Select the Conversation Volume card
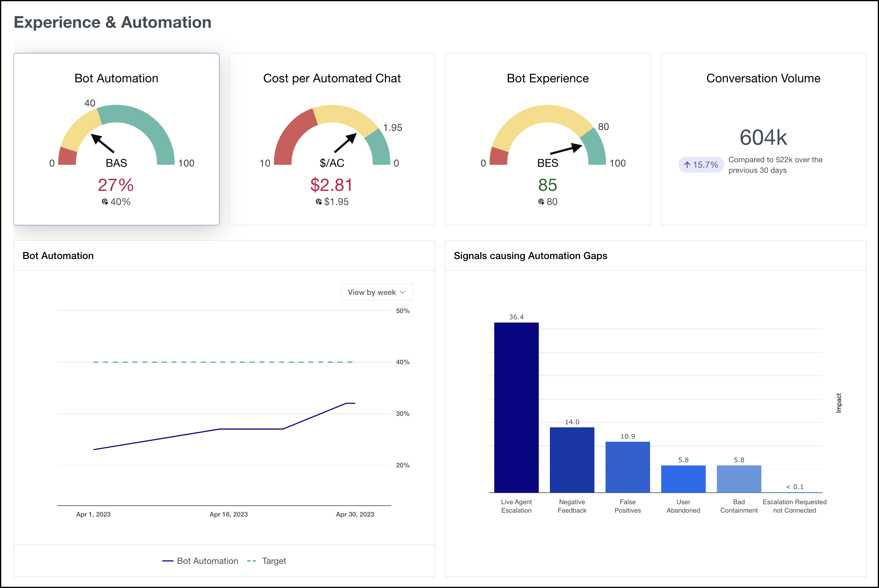The width and height of the screenshot is (879, 588). coord(763,78)
